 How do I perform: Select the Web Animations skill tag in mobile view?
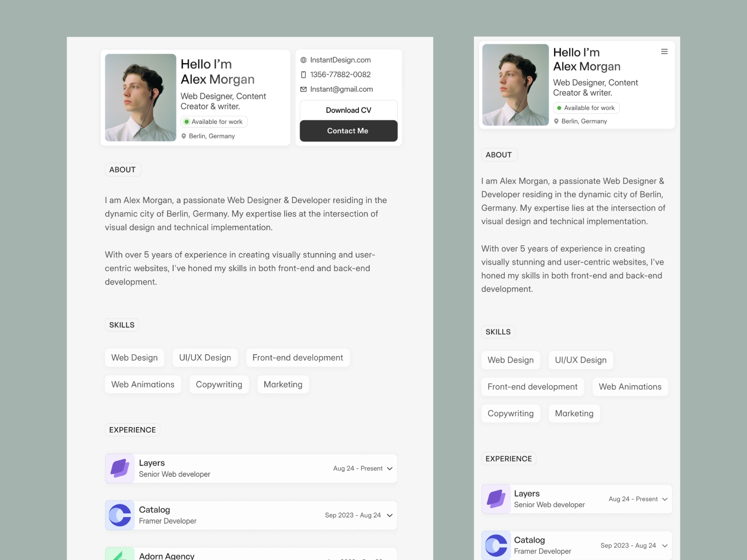click(x=630, y=387)
